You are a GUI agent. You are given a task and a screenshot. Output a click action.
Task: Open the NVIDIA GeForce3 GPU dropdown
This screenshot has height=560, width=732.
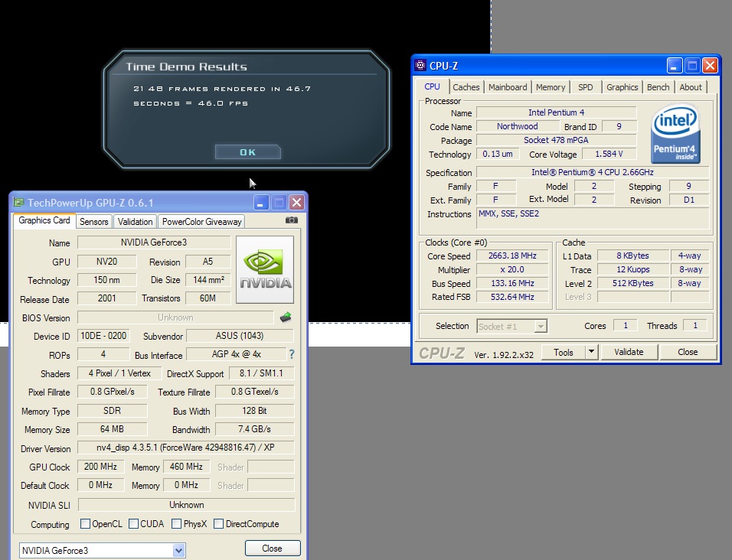click(178, 550)
